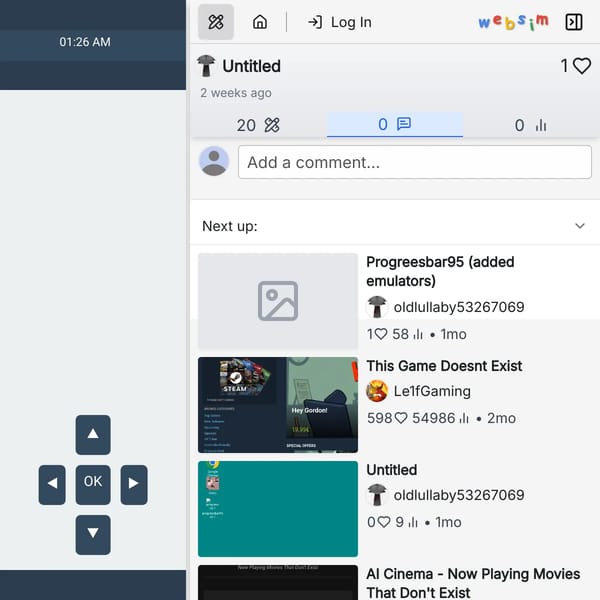Collapse the Next up section chevron
The width and height of the screenshot is (600, 600).
(580, 226)
